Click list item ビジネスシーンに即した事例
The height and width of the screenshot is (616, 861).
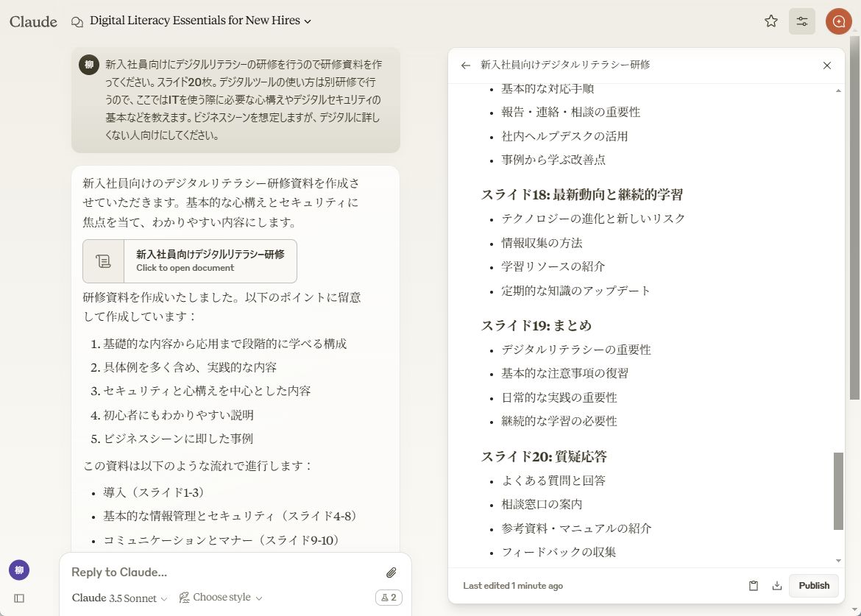click(x=179, y=439)
